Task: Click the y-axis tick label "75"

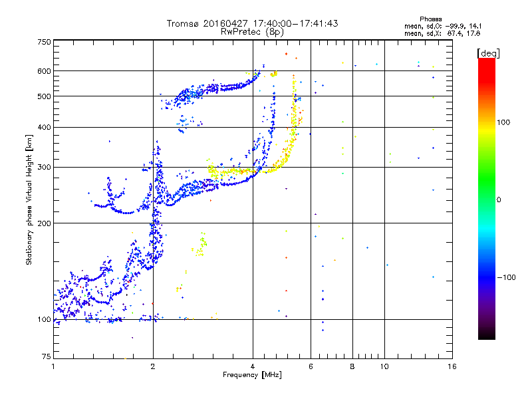Action: click(x=47, y=356)
